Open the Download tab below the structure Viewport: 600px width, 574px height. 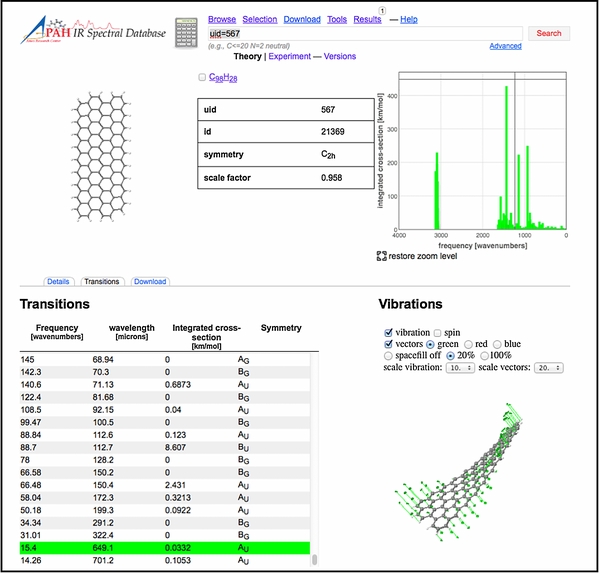click(x=150, y=282)
